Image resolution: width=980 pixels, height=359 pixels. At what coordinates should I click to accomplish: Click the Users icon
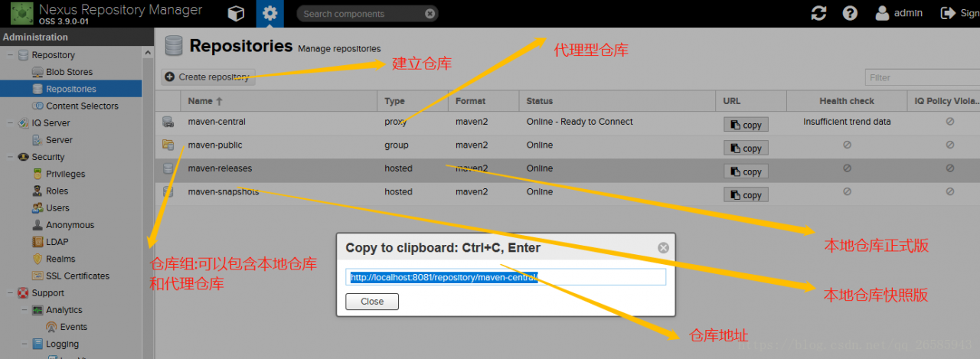click(38, 208)
